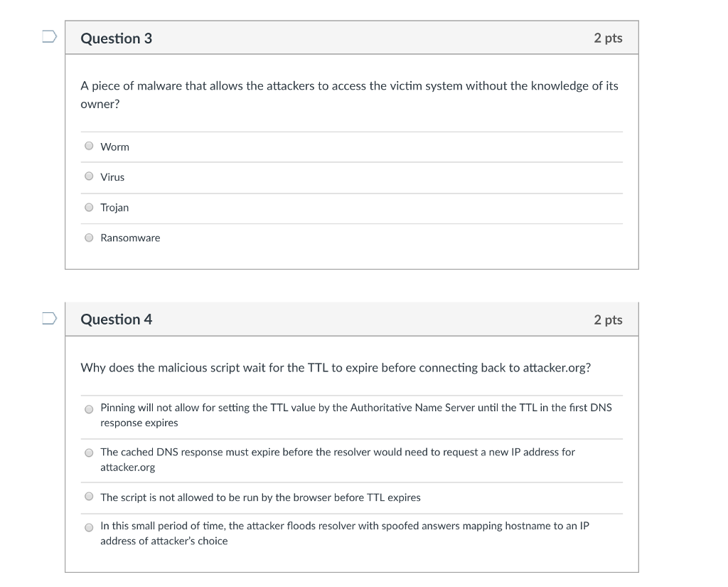Screen dimensions: 728x587
Task: Click the Worm option label text
Action: pos(114,147)
